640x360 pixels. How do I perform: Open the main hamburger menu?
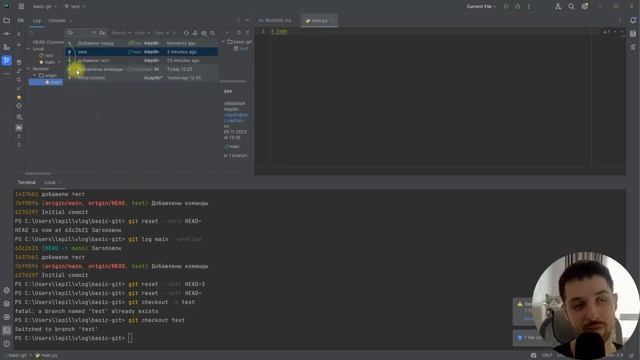coord(21,7)
